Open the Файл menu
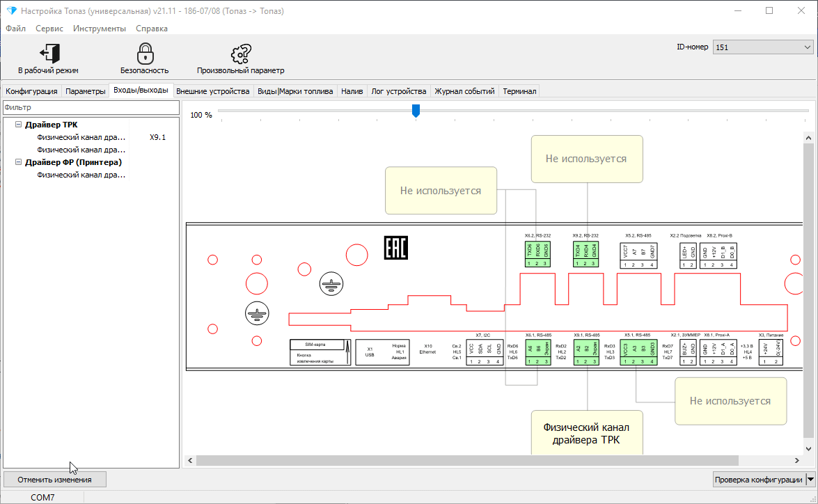818x504 pixels. 15,28
